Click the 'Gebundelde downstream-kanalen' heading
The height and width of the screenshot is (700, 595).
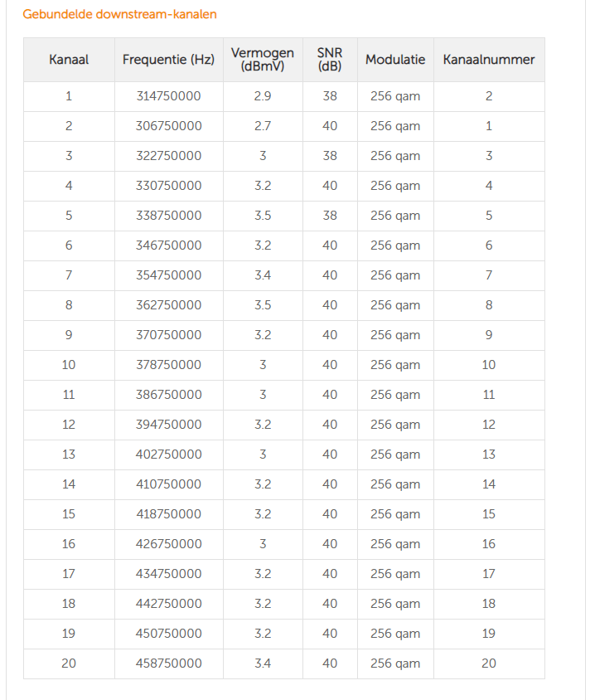tap(119, 14)
